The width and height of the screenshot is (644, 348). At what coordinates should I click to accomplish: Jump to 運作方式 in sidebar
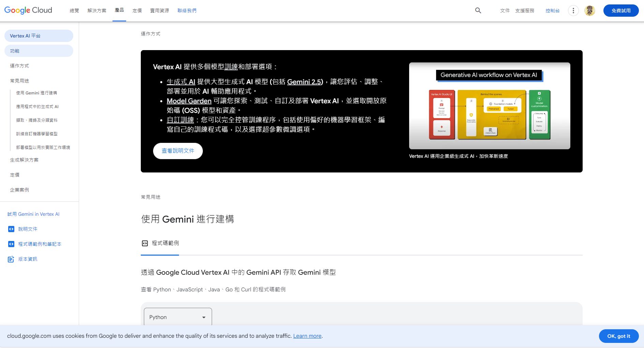tap(19, 66)
